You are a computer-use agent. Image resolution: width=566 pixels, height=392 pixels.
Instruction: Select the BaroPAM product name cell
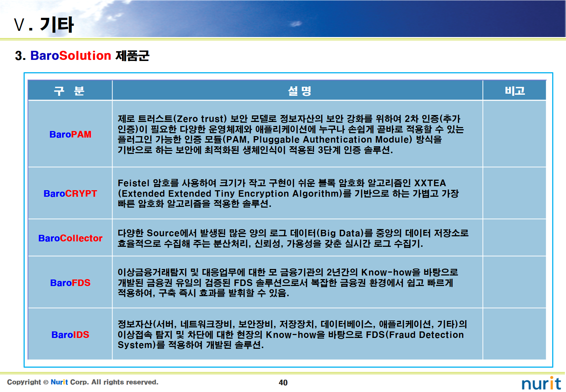click(70, 134)
